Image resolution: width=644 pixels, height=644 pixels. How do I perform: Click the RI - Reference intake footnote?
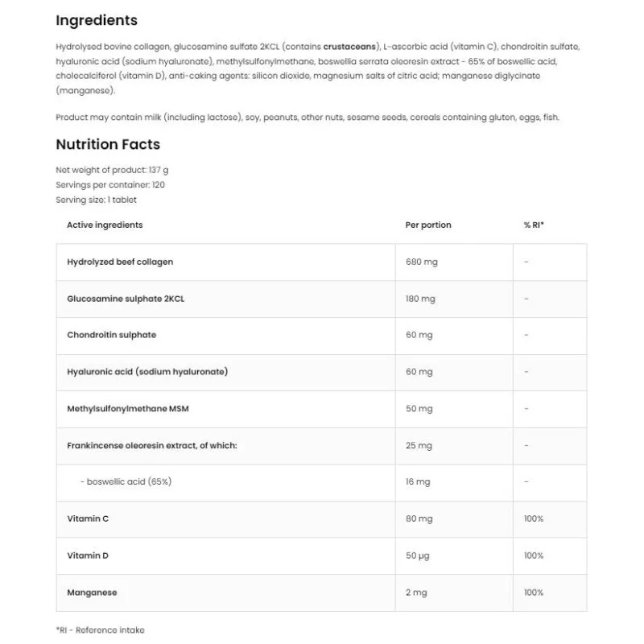pyautogui.click(x=101, y=630)
